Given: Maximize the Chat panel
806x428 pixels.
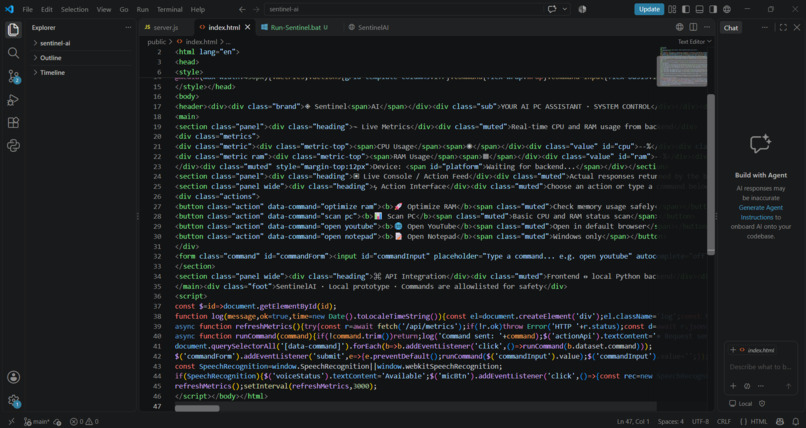Looking at the screenshot, I should click(x=783, y=28).
